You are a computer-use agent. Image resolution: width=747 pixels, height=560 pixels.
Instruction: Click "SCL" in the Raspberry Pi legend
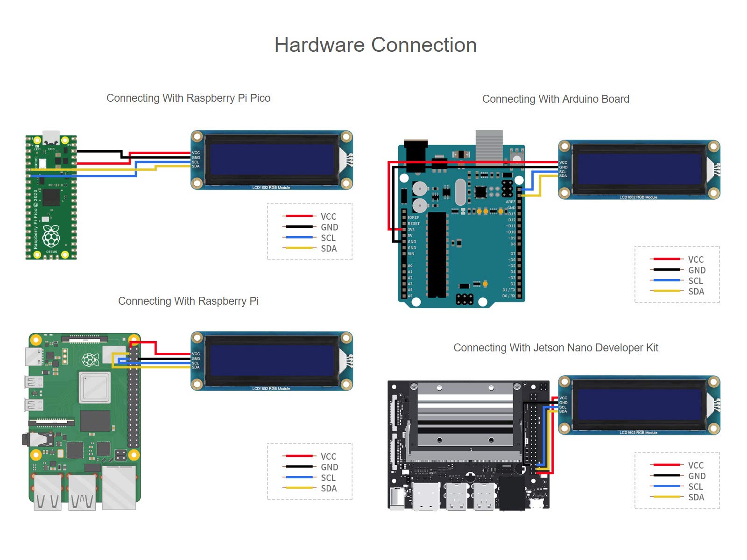tap(328, 478)
